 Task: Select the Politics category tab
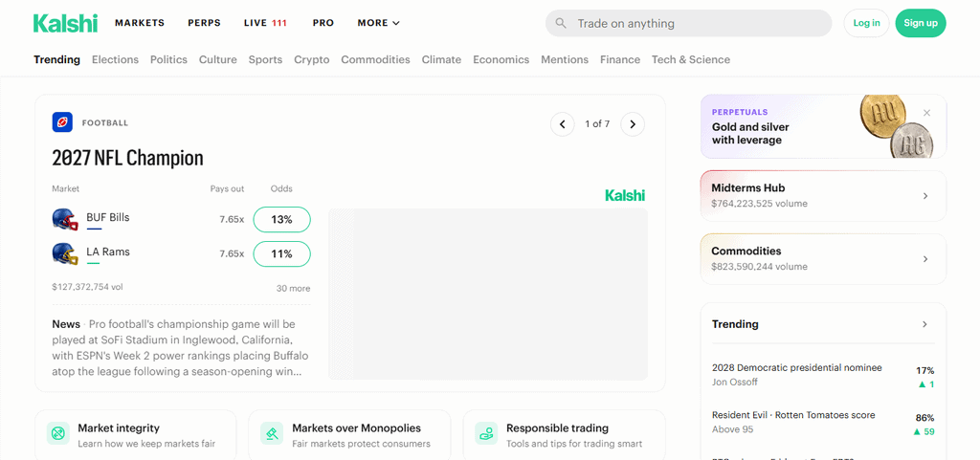pyautogui.click(x=168, y=60)
